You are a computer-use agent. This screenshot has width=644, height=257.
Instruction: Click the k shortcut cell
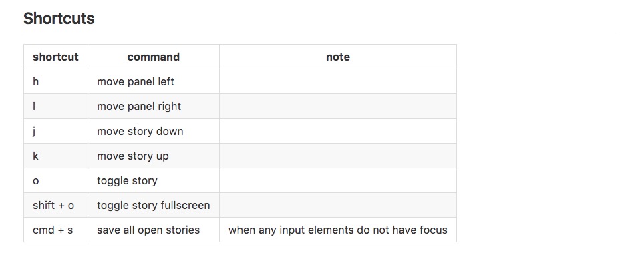55,156
